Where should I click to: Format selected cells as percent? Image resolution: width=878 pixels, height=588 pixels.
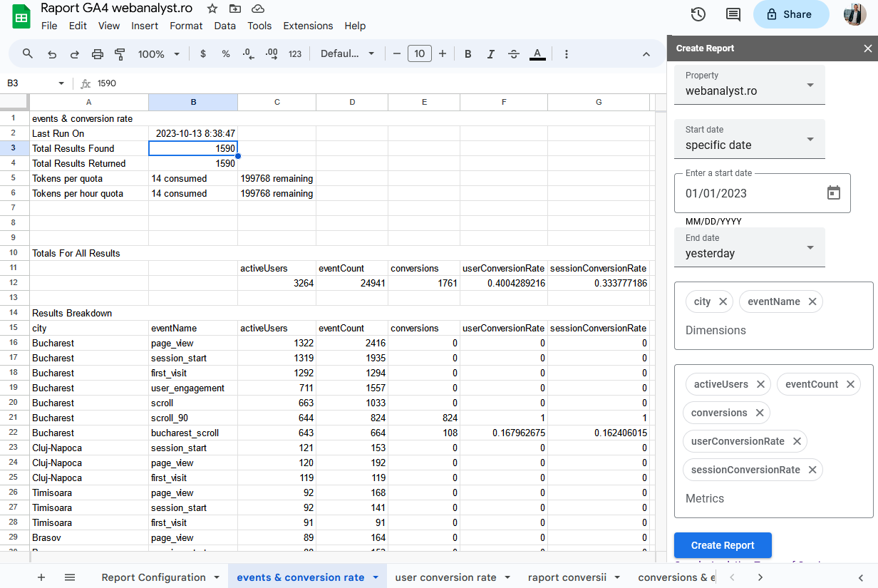(226, 53)
